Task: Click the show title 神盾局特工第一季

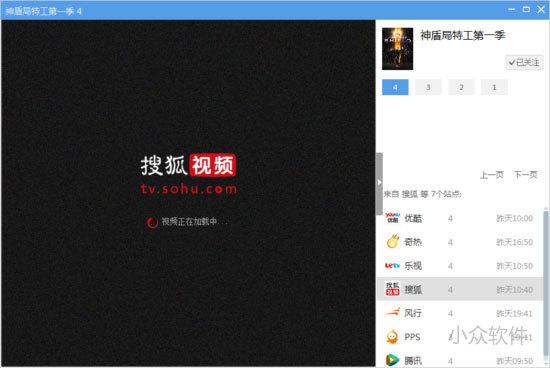Action: (x=463, y=35)
